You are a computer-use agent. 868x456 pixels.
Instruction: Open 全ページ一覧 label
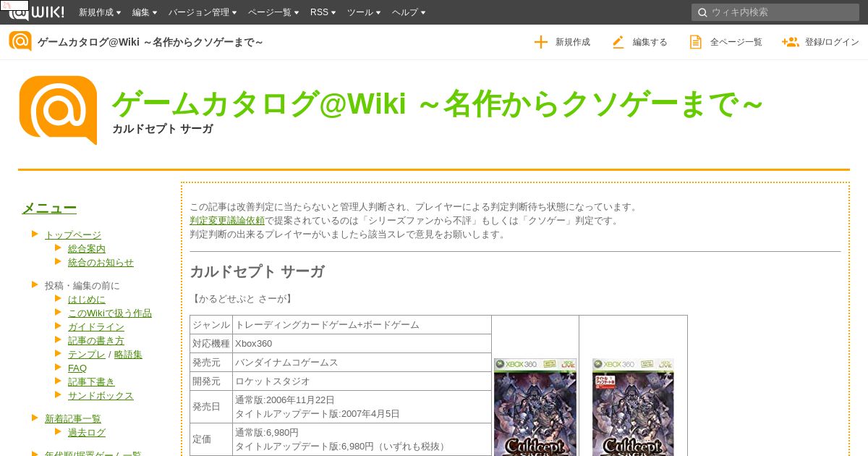coord(736,42)
